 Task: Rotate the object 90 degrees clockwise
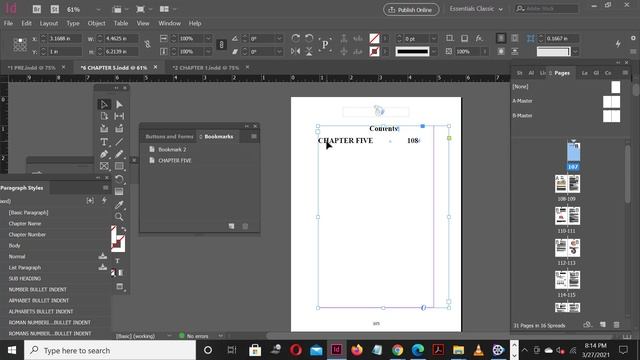(x=296, y=38)
